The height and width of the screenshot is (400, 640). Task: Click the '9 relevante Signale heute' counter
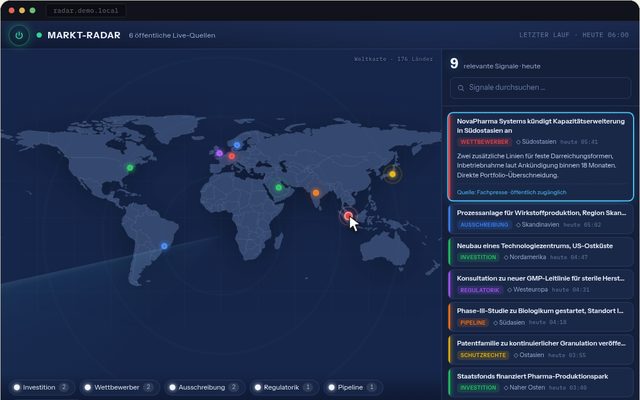point(495,64)
